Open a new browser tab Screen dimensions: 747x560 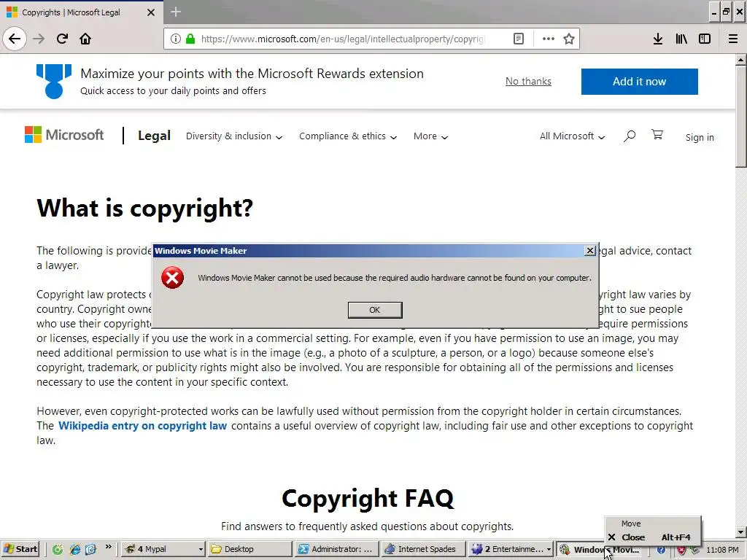176,12
